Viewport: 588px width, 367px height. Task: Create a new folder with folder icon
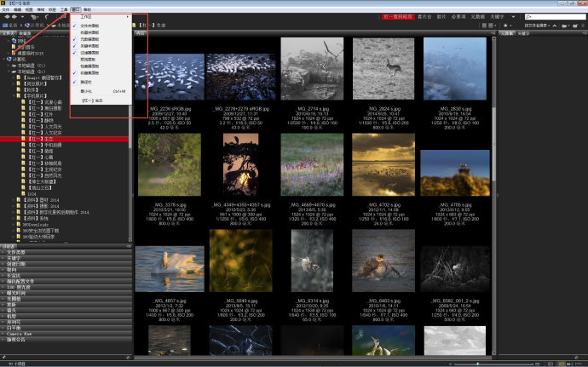(x=575, y=26)
